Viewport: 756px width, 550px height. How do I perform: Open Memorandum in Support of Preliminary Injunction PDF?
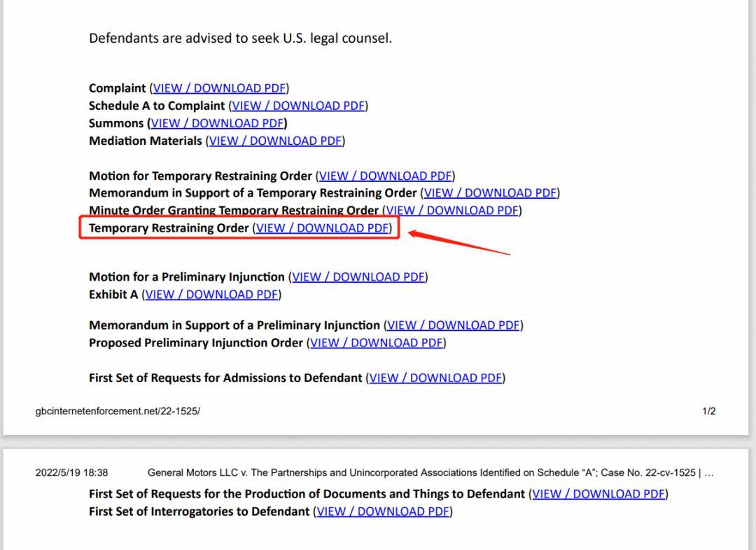click(x=454, y=325)
